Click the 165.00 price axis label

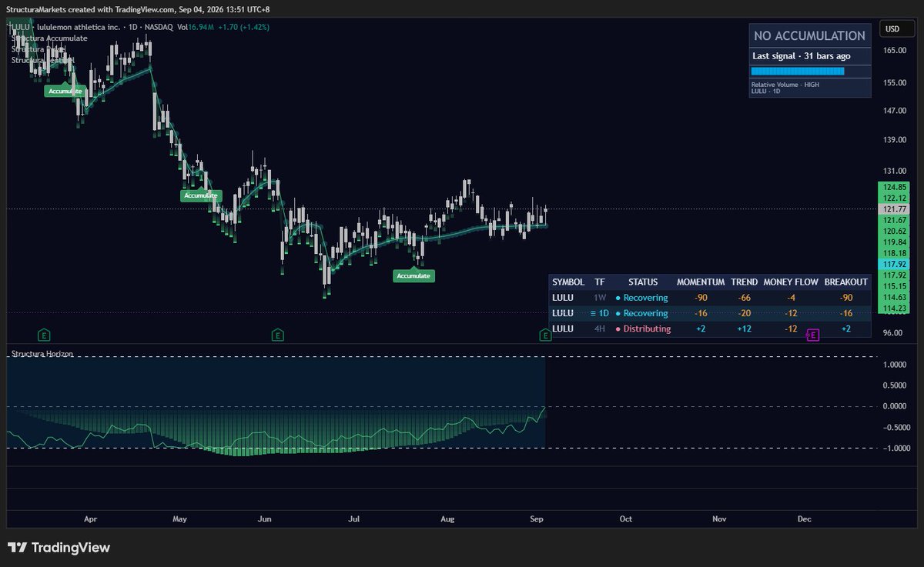[894, 50]
